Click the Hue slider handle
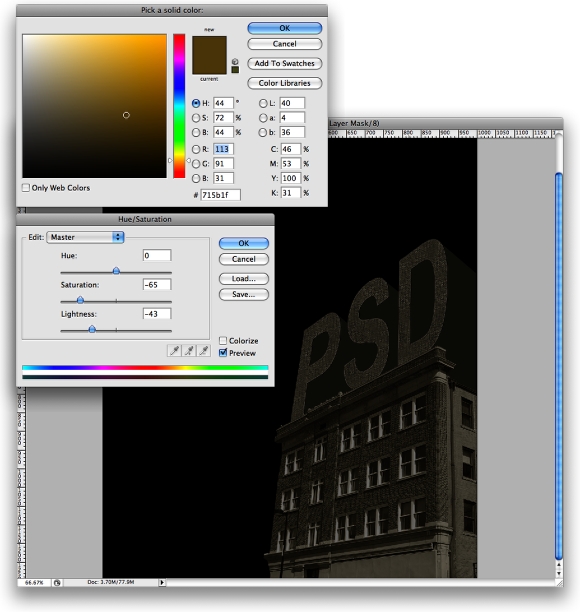Screen dimensions: 580x612 116,270
